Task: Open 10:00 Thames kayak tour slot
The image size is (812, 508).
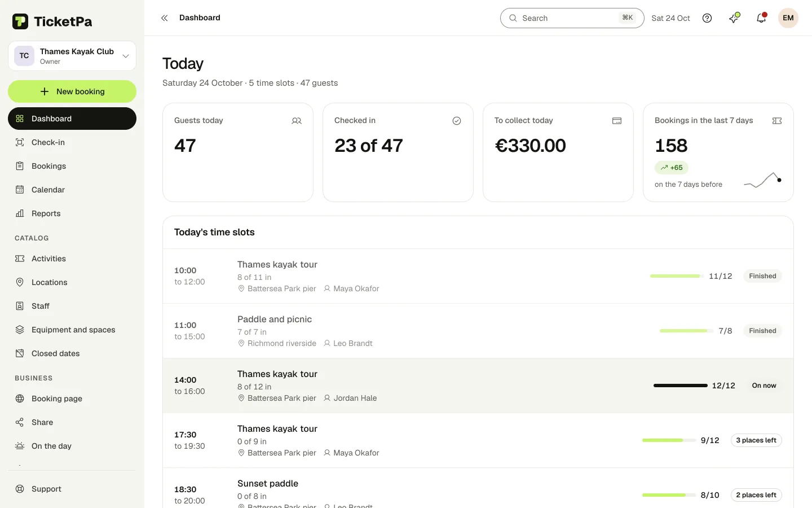Action: click(x=478, y=276)
